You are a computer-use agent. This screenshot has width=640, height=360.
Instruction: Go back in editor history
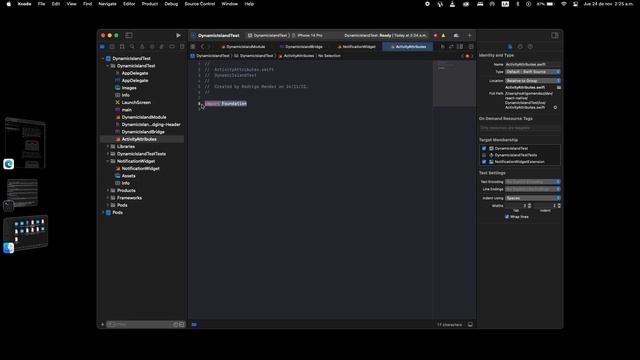(x=202, y=47)
